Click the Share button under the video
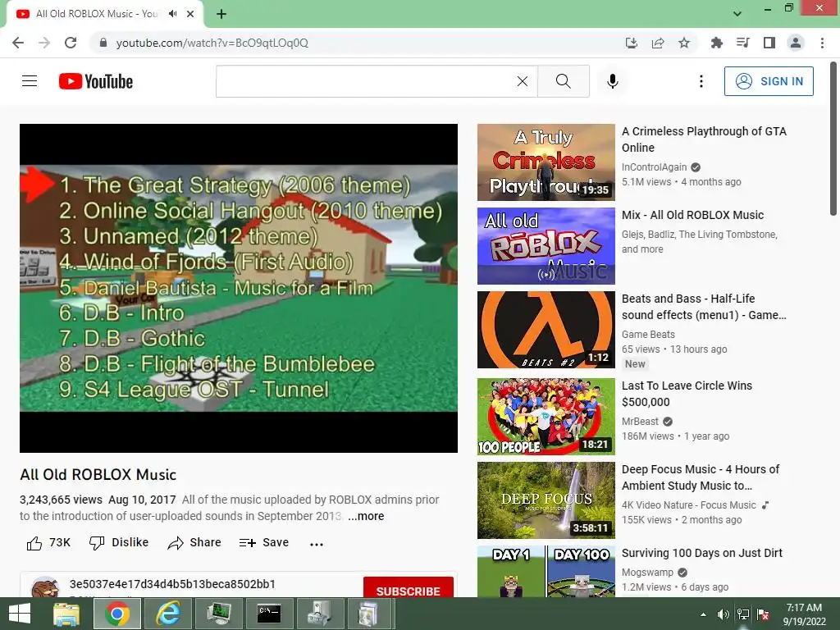 [194, 543]
